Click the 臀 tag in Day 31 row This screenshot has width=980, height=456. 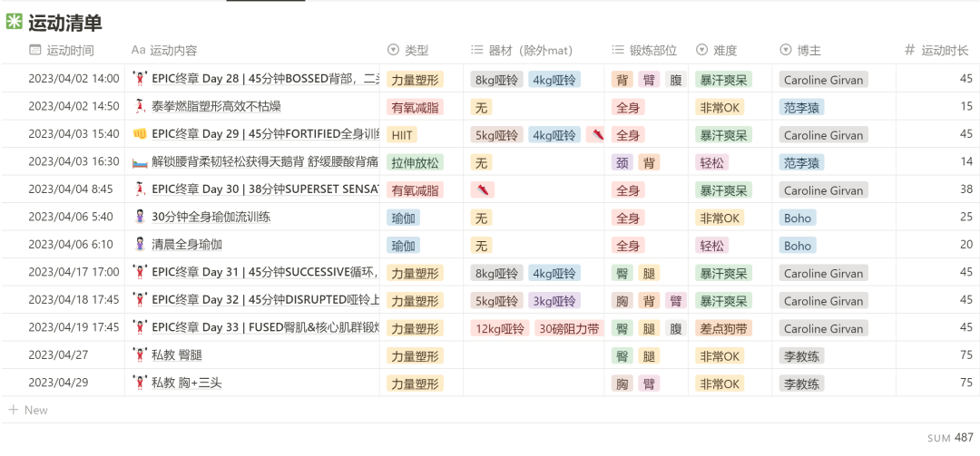pyautogui.click(x=622, y=273)
